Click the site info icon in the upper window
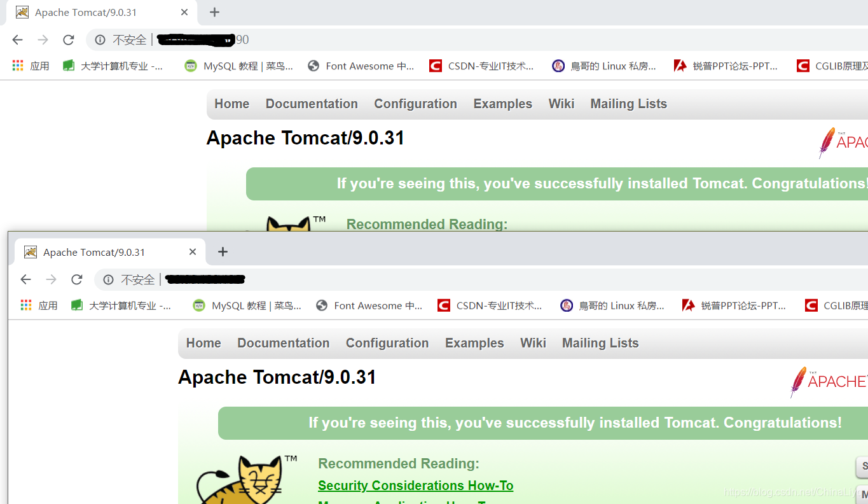Image resolution: width=868 pixels, height=504 pixels. coord(100,40)
